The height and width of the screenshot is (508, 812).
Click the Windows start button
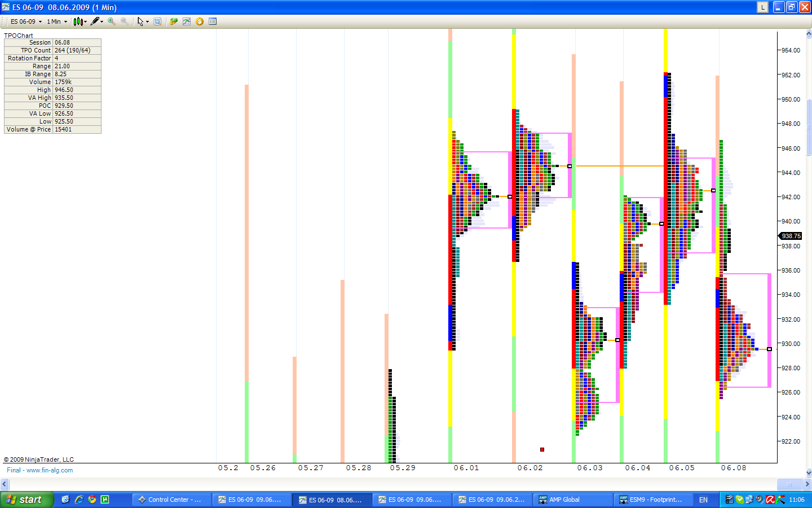click(26, 500)
